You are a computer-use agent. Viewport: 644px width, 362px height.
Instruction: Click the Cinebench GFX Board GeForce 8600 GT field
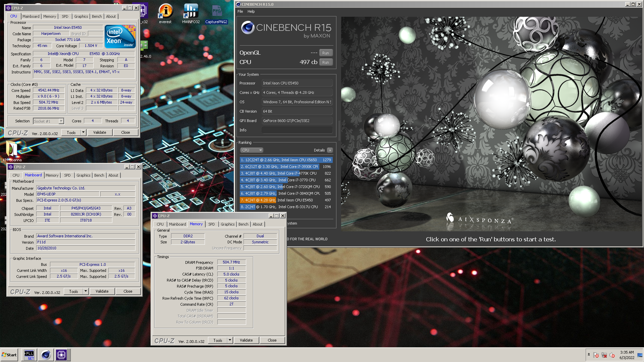tap(297, 121)
